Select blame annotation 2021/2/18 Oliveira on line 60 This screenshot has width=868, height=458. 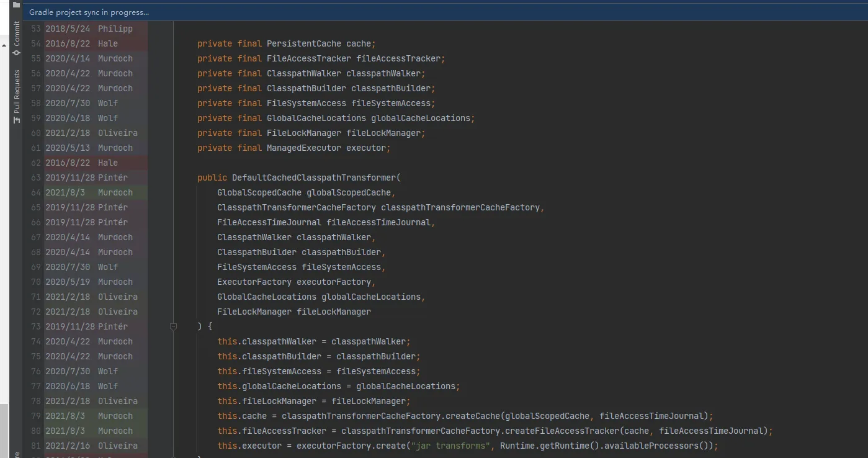coord(91,133)
